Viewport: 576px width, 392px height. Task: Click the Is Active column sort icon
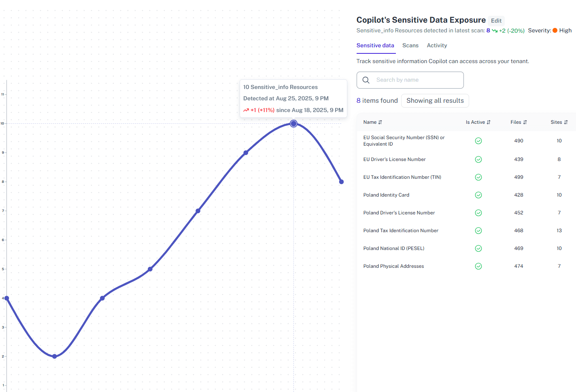[x=489, y=122]
